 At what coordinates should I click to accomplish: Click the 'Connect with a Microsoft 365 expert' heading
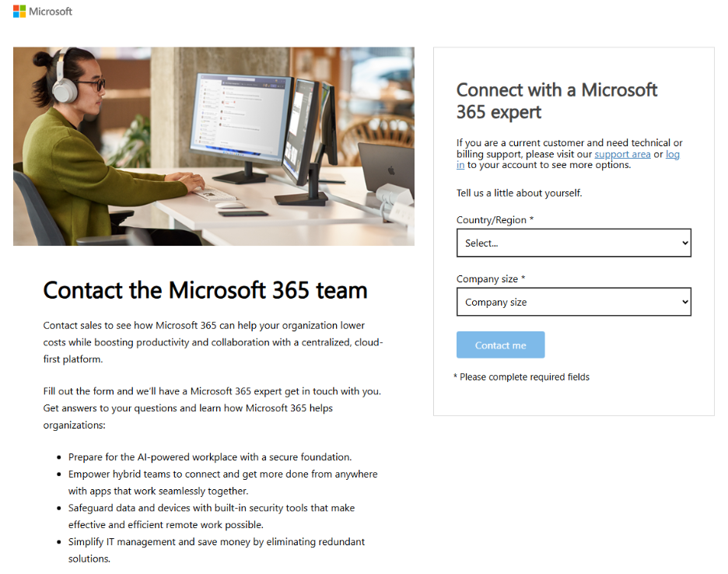coord(557,101)
